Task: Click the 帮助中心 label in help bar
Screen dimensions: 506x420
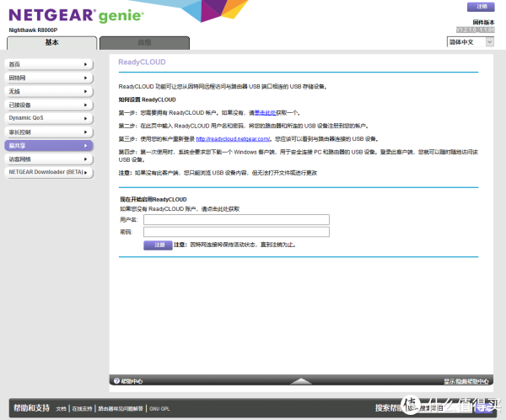Action: (x=132, y=381)
